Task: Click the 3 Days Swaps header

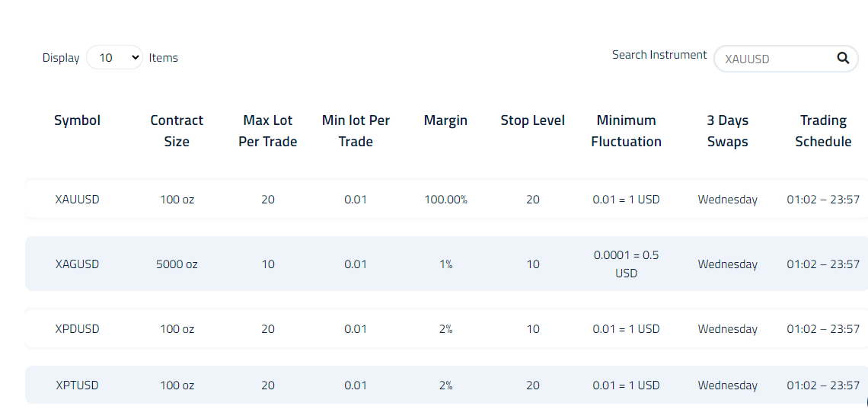Action: (x=727, y=131)
